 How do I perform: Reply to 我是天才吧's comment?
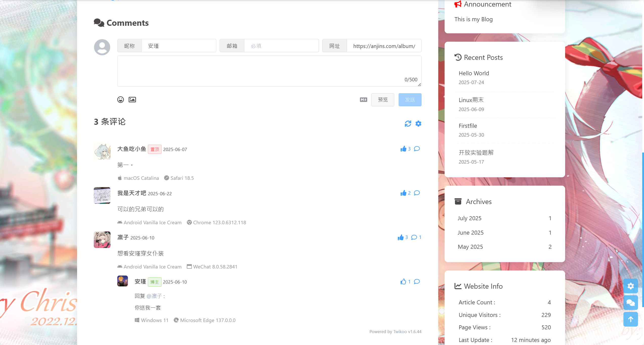[x=417, y=193]
